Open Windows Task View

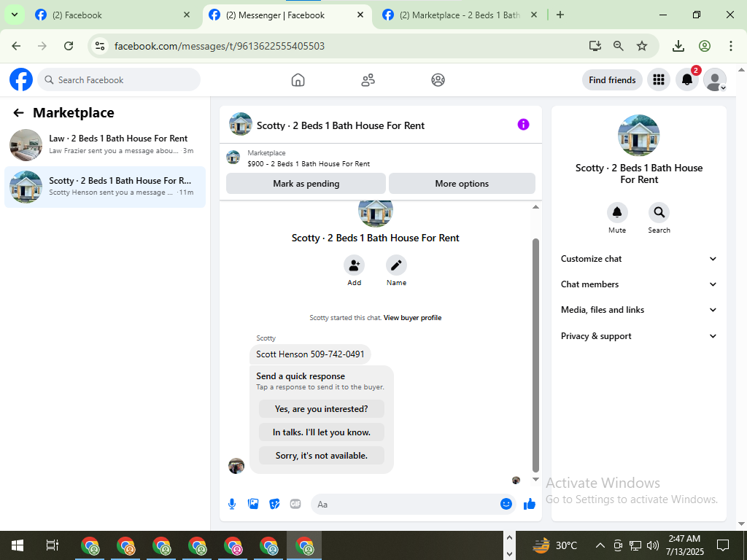(53, 545)
